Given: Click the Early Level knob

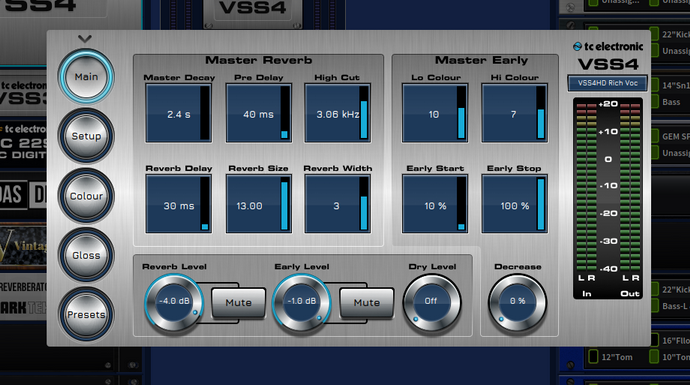Looking at the screenshot, I should coord(301,302).
